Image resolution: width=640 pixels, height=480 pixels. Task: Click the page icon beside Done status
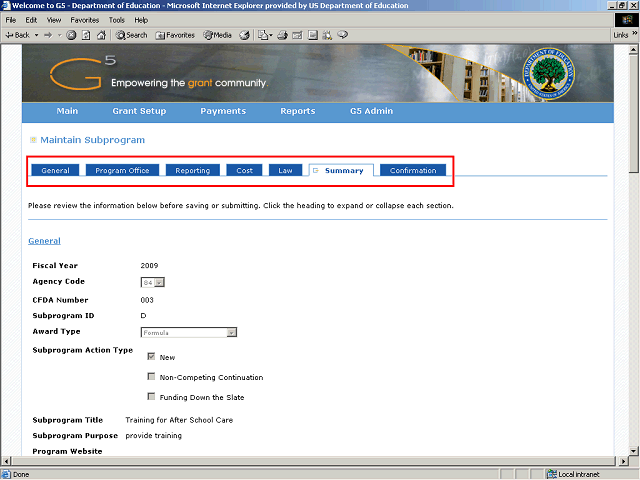pyautogui.click(x=6, y=474)
